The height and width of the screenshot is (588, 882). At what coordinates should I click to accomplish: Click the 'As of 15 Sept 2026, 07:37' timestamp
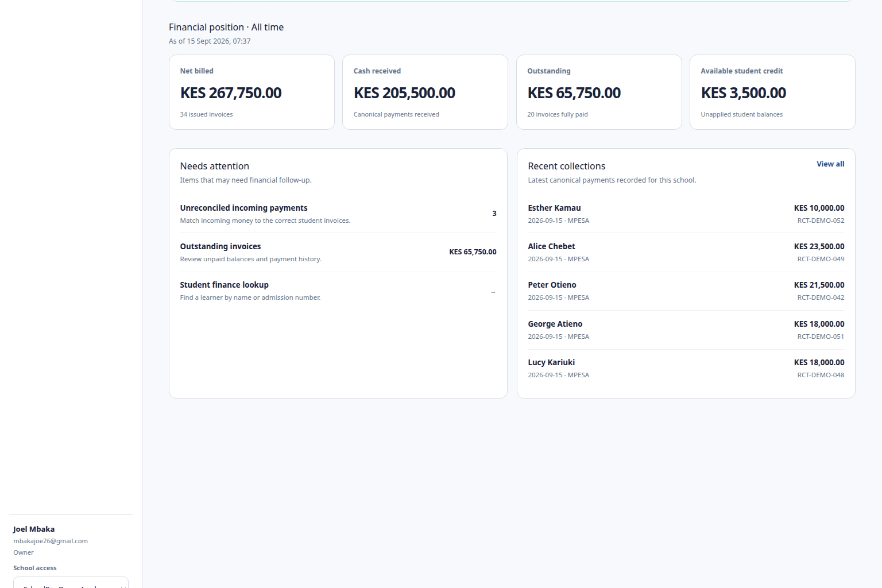210,41
